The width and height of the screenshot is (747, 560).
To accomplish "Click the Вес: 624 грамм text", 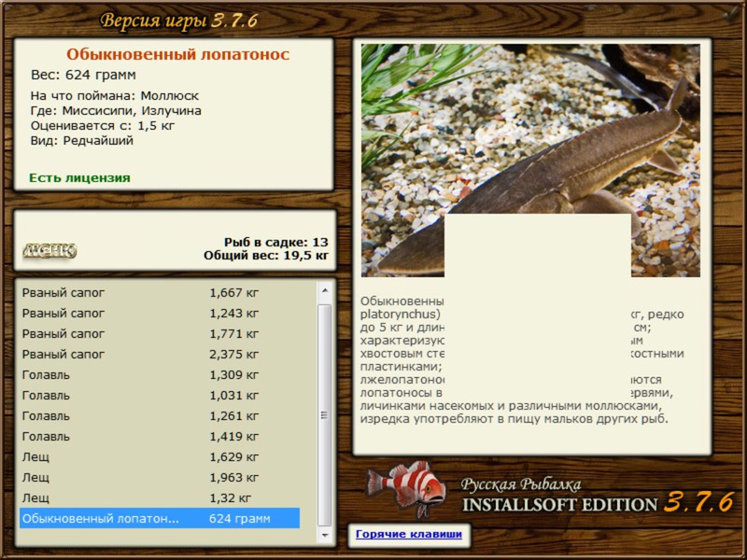I will tap(83, 75).
